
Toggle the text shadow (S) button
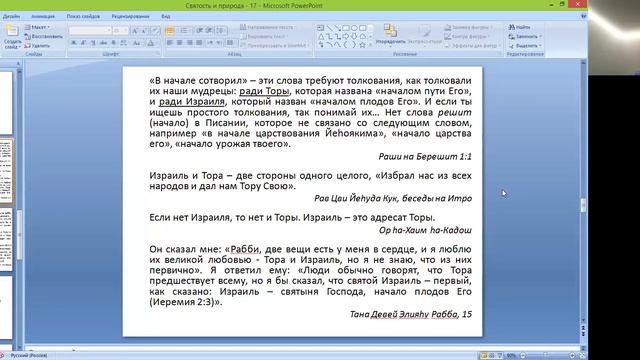[x=114, y=43]
